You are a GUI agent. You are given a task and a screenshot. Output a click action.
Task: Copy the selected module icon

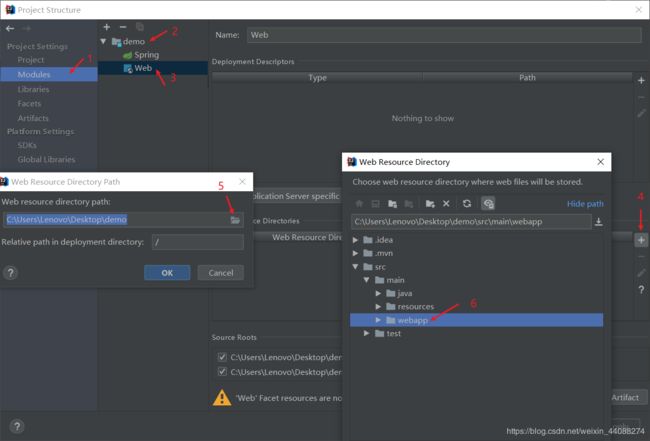(x=140, y=27)
